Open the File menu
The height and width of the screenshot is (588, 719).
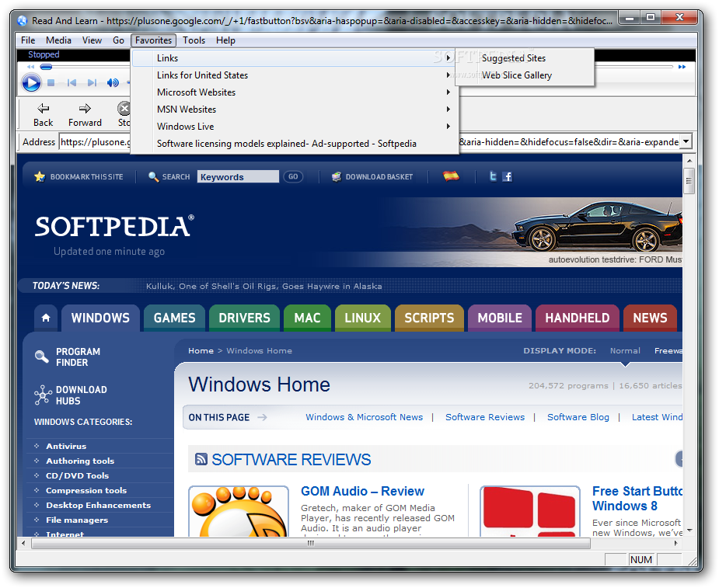point(28,40)
